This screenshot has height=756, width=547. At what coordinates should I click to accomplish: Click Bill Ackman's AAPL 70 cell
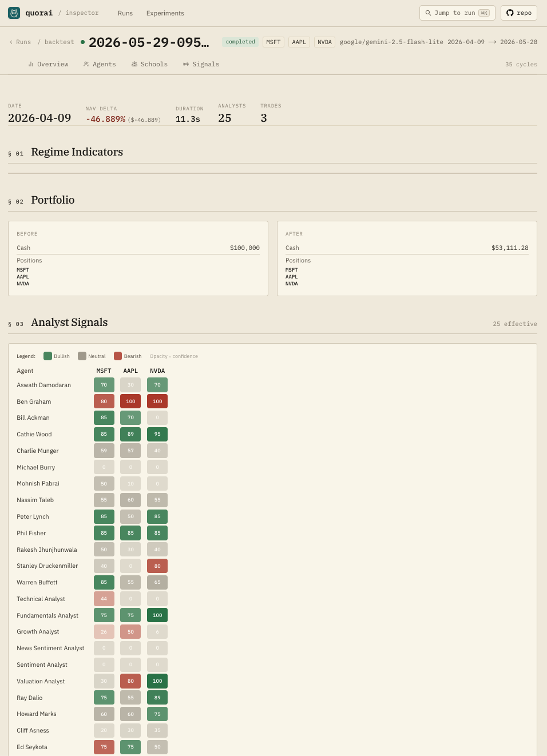tap(130, 417)
